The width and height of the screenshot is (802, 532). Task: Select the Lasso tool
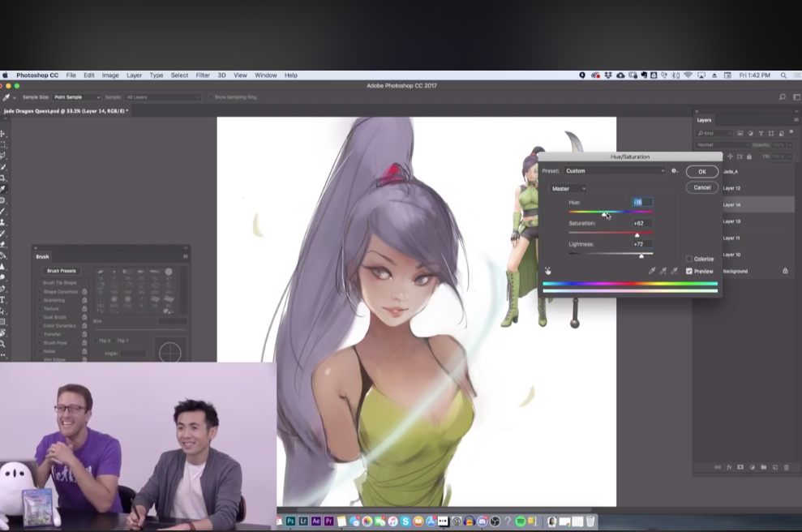coord(3,156)
